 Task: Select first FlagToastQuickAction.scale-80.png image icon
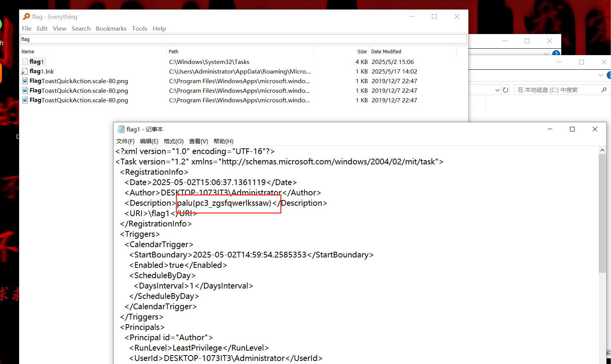(25, 81)
